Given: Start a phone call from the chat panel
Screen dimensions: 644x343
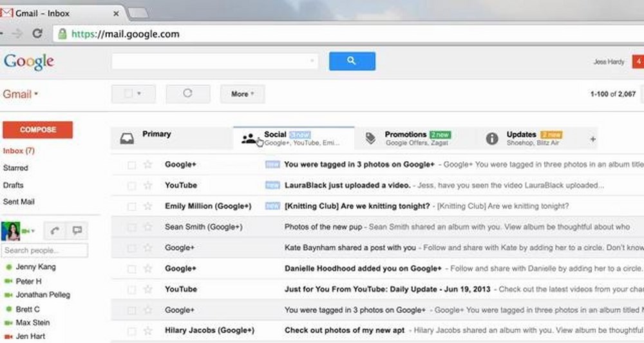Looking at the screenshot, I should click(54, 231).
